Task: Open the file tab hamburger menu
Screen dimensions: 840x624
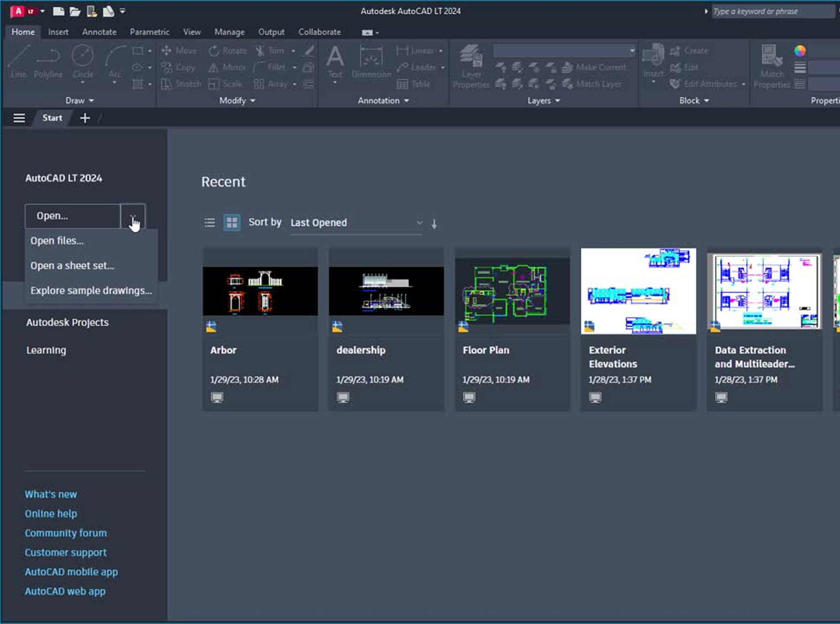Action: pos(19,118)
